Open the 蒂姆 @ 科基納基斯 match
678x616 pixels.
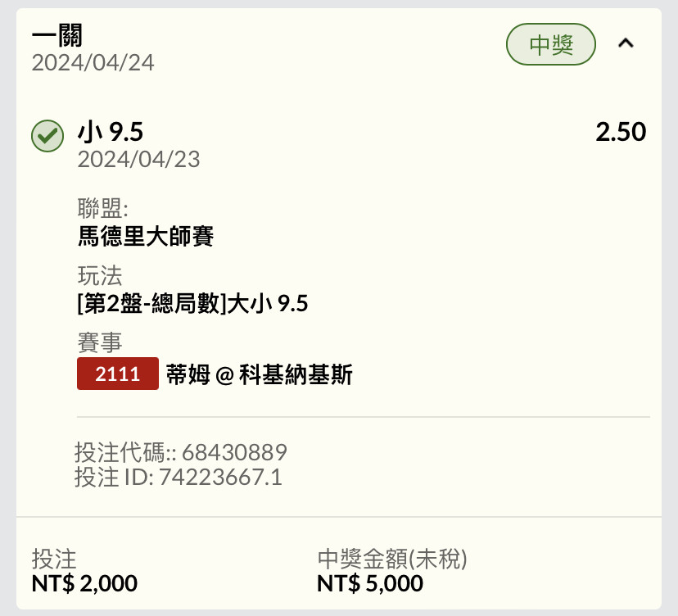click(259, 375)
